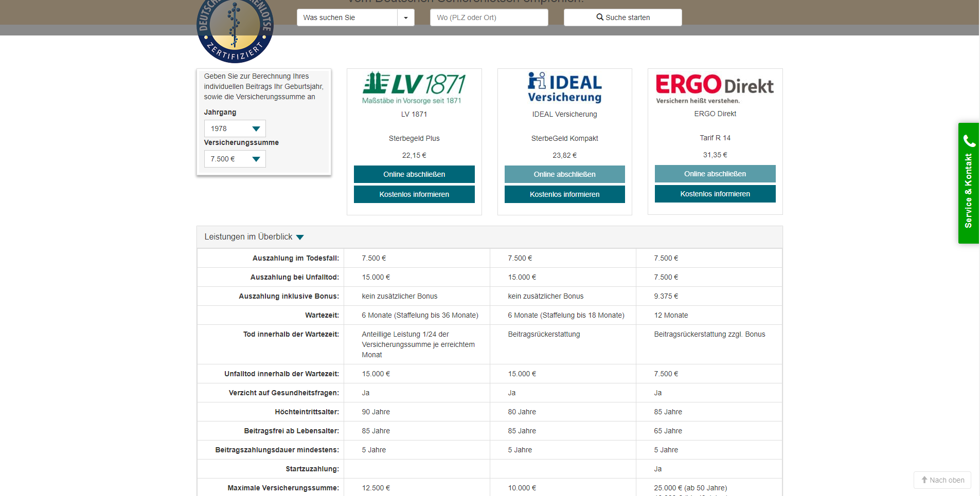Open the Versicherungssumme 7.500 € dropdown
Image resolution: width=980 pixels, height=496 pixels.
point(235,159)
